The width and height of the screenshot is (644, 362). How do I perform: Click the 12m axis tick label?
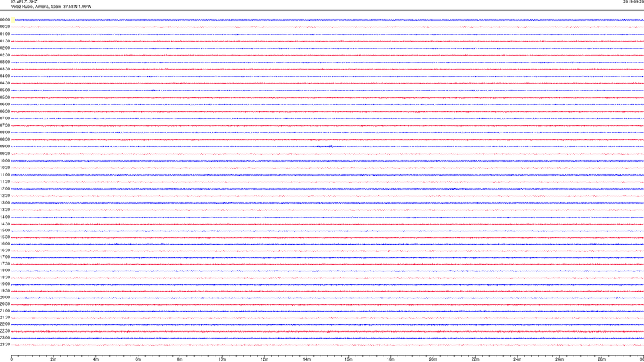264,359
